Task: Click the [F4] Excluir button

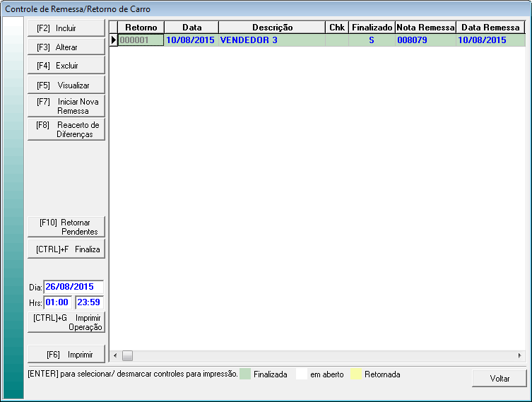Action: pyautogui.click(x=66, y=66)
